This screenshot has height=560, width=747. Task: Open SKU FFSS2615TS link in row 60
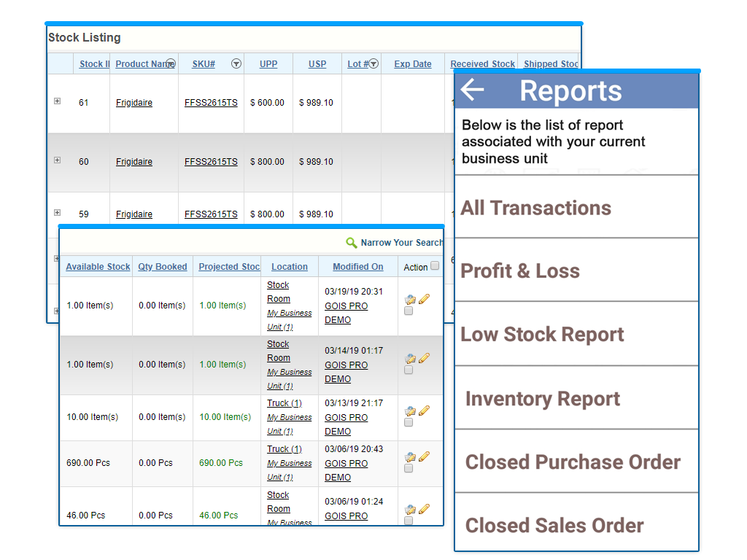(x=211, y=161)
